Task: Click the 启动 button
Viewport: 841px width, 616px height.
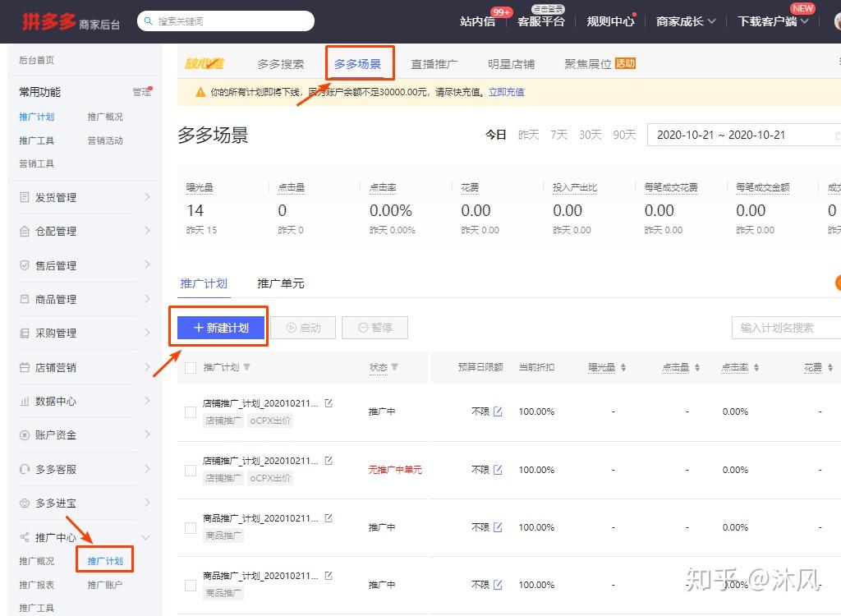Action: pos(303,328)
